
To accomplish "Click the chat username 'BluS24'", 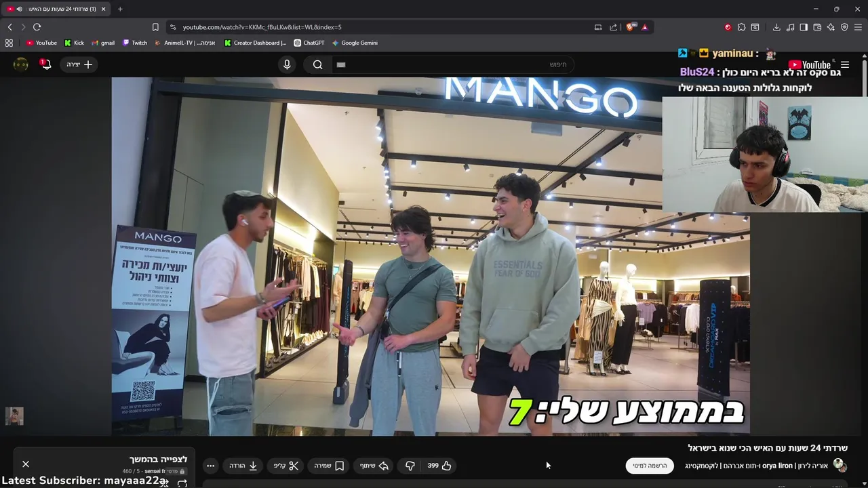I will pos(697,72).
